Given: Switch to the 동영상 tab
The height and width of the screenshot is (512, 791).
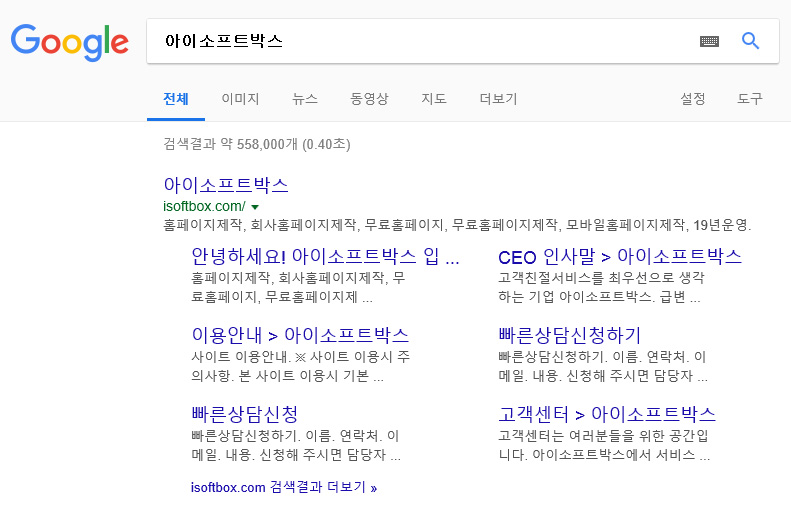Looking at the screenshot, I should point(369,98).
